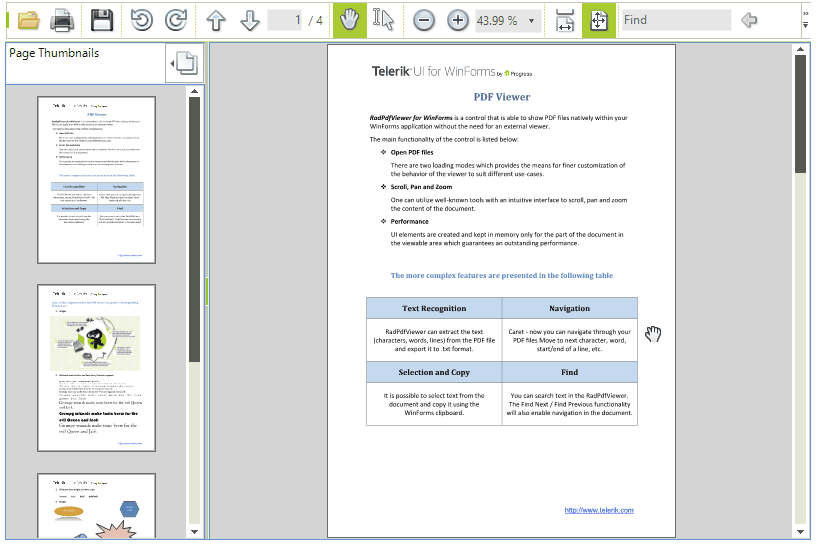Find previous match with left arrow
819x546 pixels.
749,20
